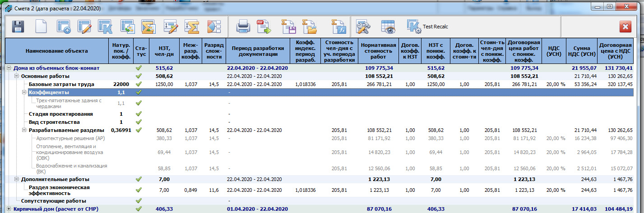Click the period 01.04.2020 - 22.04.2020 cell

point(257,209)
